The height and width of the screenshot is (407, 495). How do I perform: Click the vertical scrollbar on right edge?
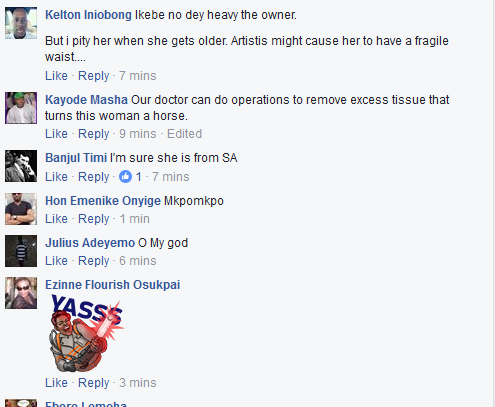[493, 203]
